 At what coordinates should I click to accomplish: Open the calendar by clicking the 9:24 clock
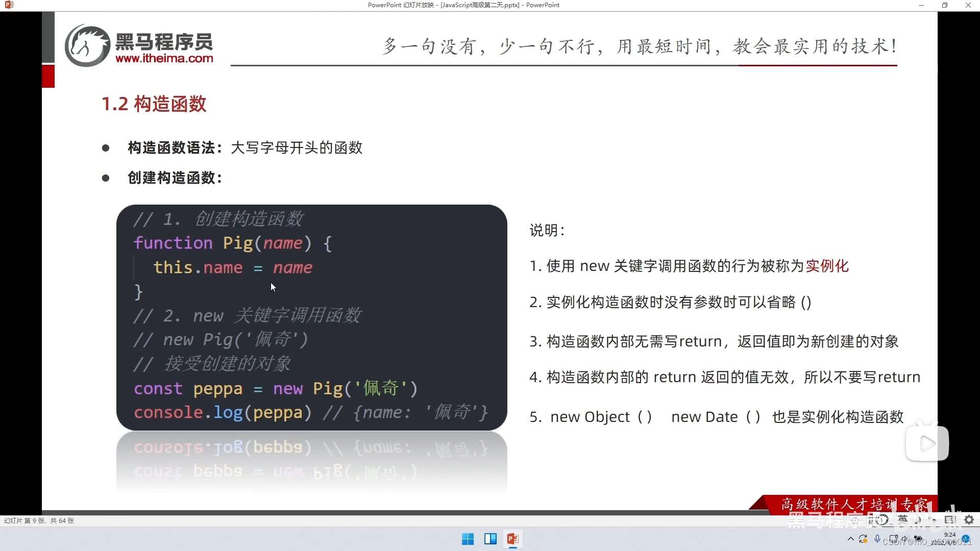point(949,536)
